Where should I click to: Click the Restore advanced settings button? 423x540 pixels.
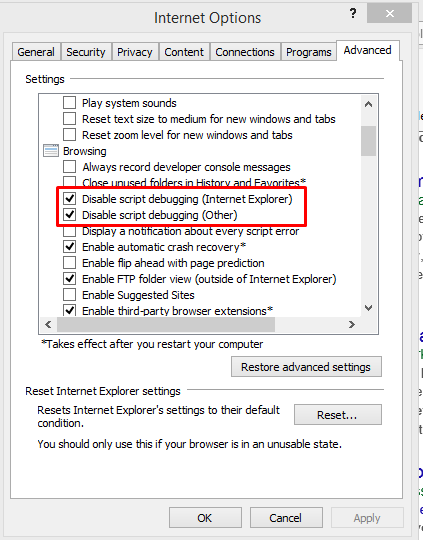(x=306, y=367)
